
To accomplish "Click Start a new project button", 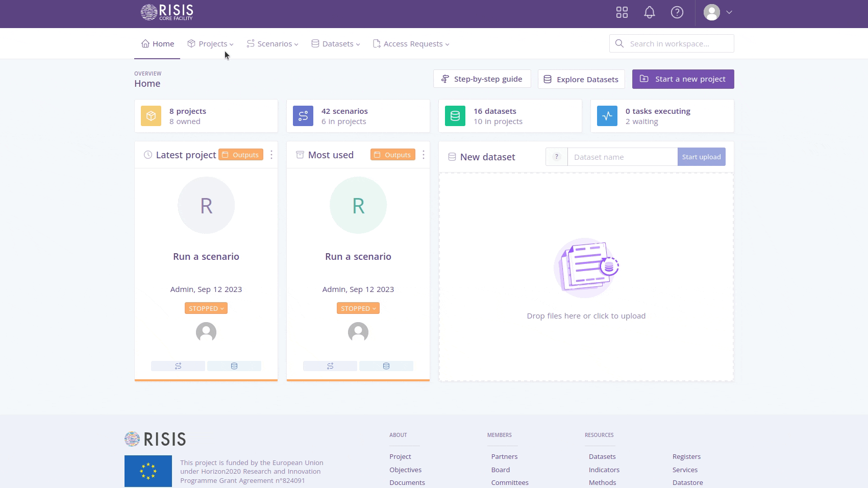I will 683,79.
